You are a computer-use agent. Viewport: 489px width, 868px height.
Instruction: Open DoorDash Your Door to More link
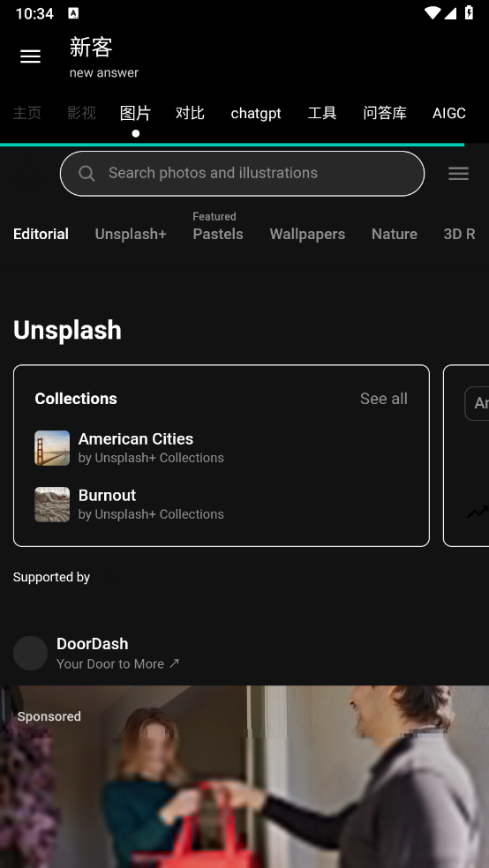pyautogui.click(x=118, y=663)
